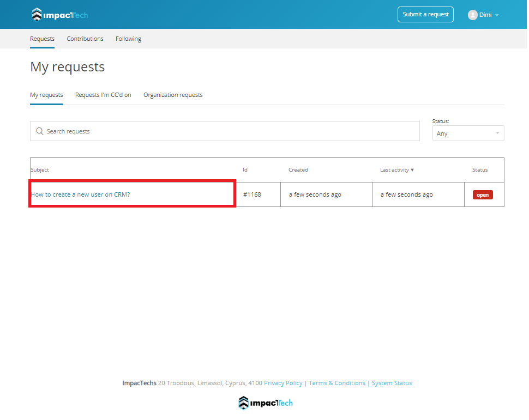This screenshot has width=529, height=420.
Task: Open 'How to create a new user on CRM?' request
Action: (80, 194)
